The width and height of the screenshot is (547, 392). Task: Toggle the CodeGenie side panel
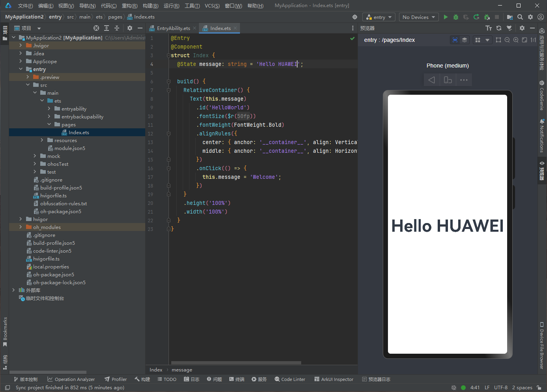click(542, 96)
